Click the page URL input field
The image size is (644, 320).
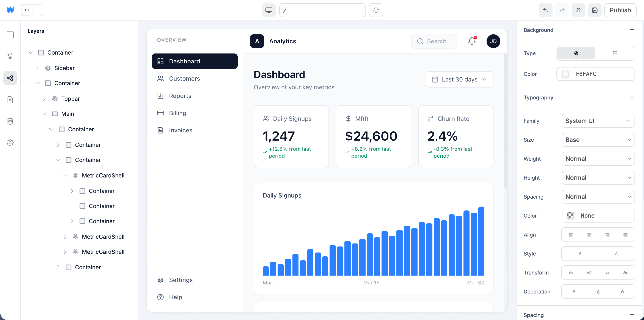(x=322, y=10)
